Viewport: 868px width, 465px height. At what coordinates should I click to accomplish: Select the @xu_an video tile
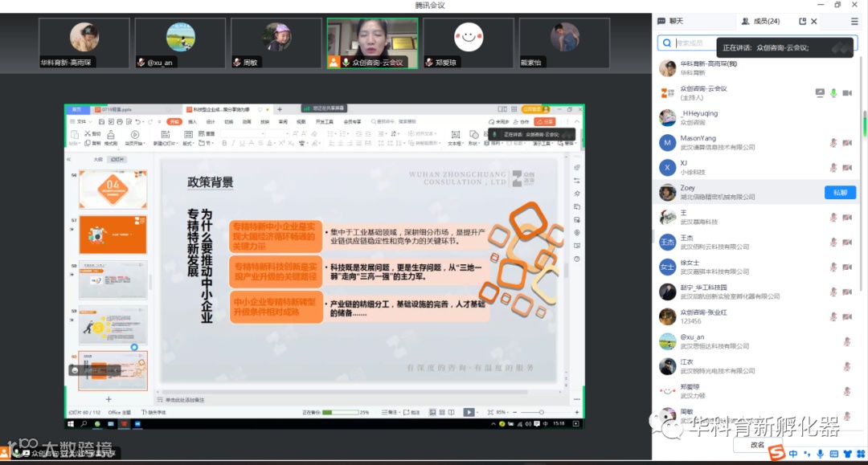coord(181,43)
